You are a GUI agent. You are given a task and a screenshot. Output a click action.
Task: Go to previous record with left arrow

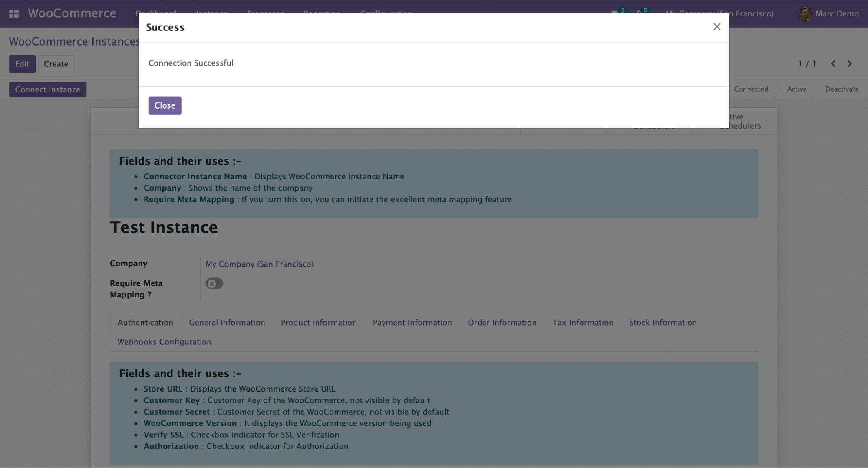833,63
